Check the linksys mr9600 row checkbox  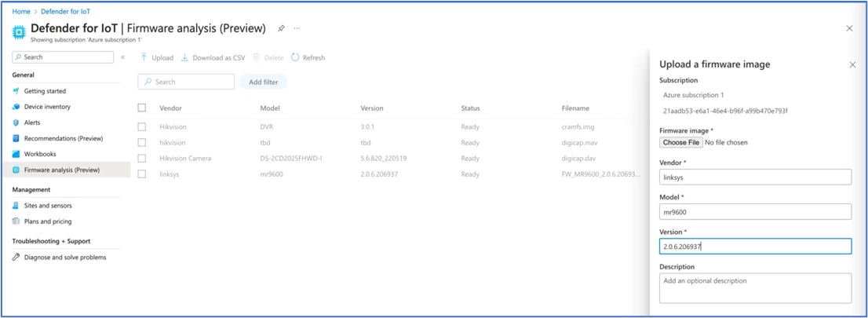(x=142, y=174)
